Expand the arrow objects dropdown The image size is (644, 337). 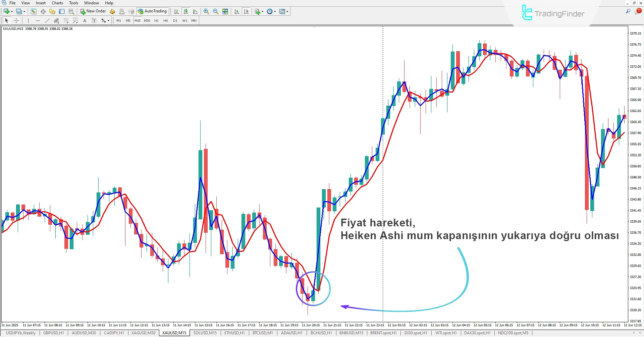click(x=108, y=20)
